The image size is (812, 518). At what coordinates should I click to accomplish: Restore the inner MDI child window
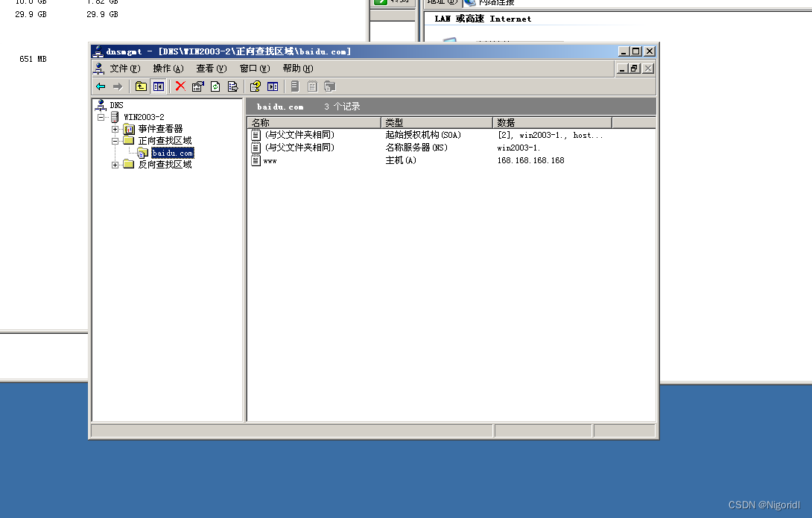pos(635,69)
